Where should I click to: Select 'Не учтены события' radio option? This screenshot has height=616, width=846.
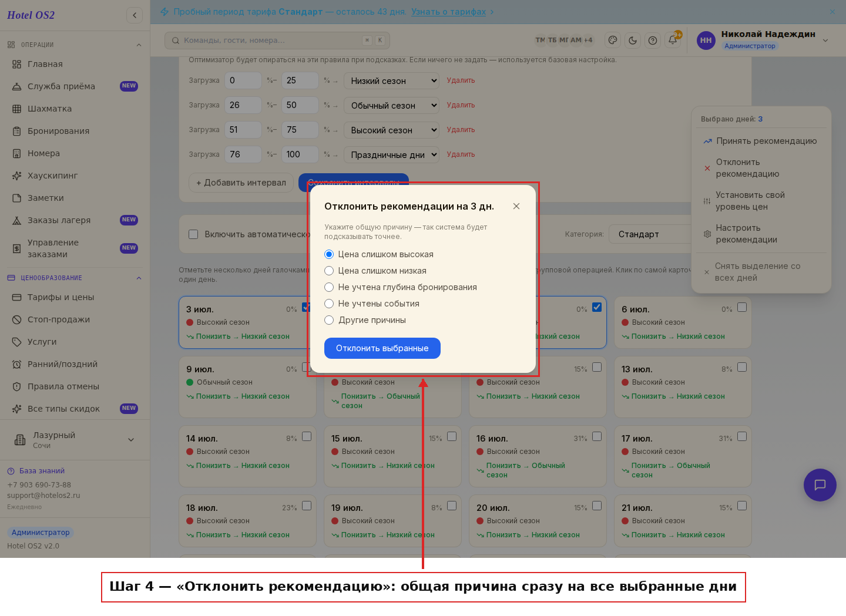(372, 304)
